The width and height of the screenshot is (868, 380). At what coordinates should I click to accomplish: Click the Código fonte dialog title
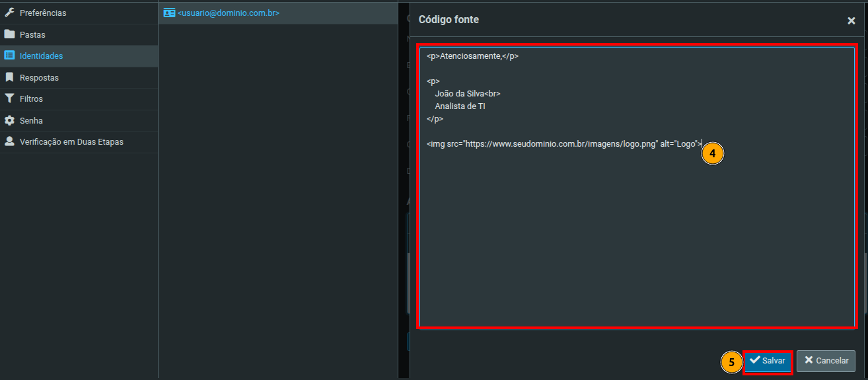[449, 20]
